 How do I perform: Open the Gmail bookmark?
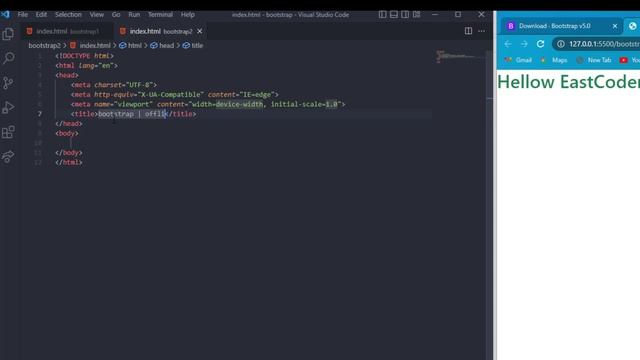click(x=518, y=60)
